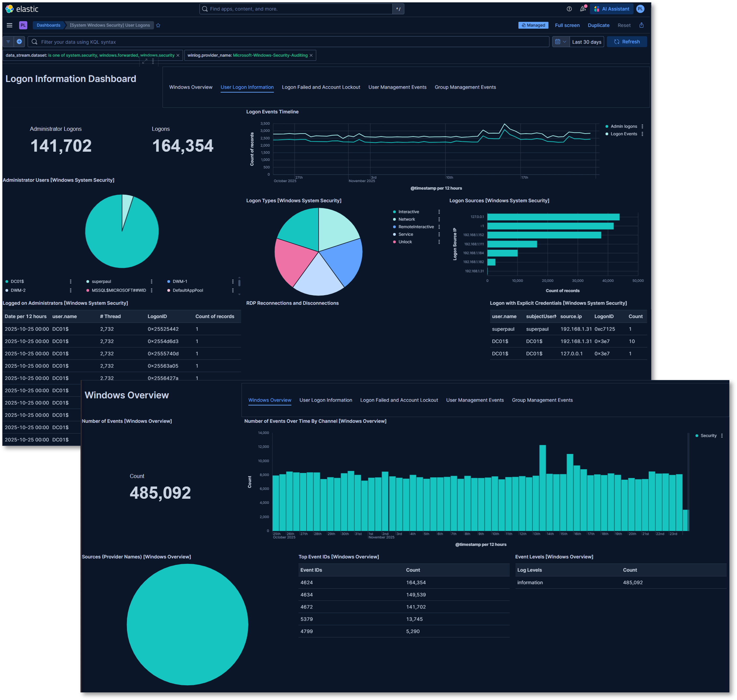Star the User Logons dashboard as favorite
Screen dimensions: 737x700
[158, 25]
